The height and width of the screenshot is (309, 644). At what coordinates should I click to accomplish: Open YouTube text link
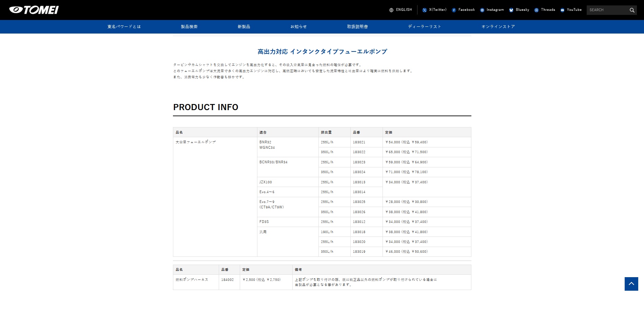574,10
